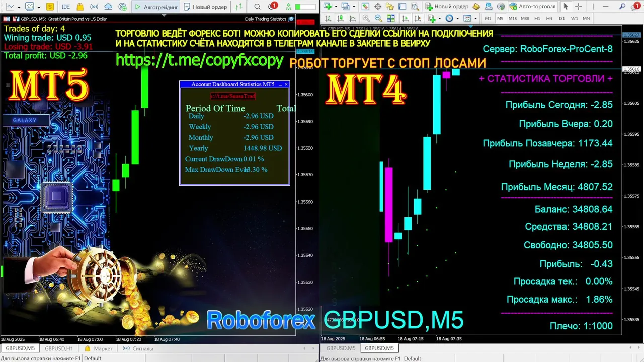Click the zoom in magnifier in MT4
Image resolution: width=644 pixels, height=362 pixels.
pos(366,18)
